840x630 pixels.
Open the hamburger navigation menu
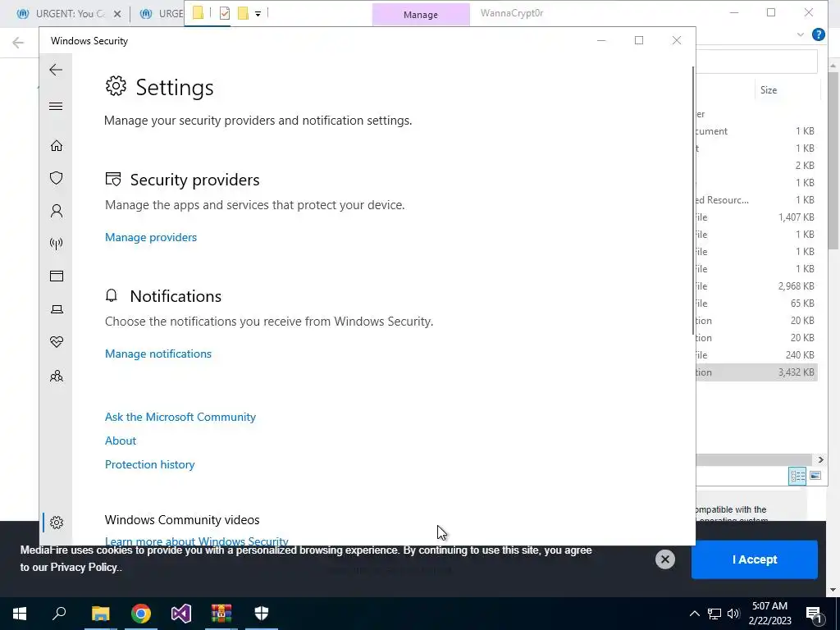pyautogui.click(x=56, y=106)
